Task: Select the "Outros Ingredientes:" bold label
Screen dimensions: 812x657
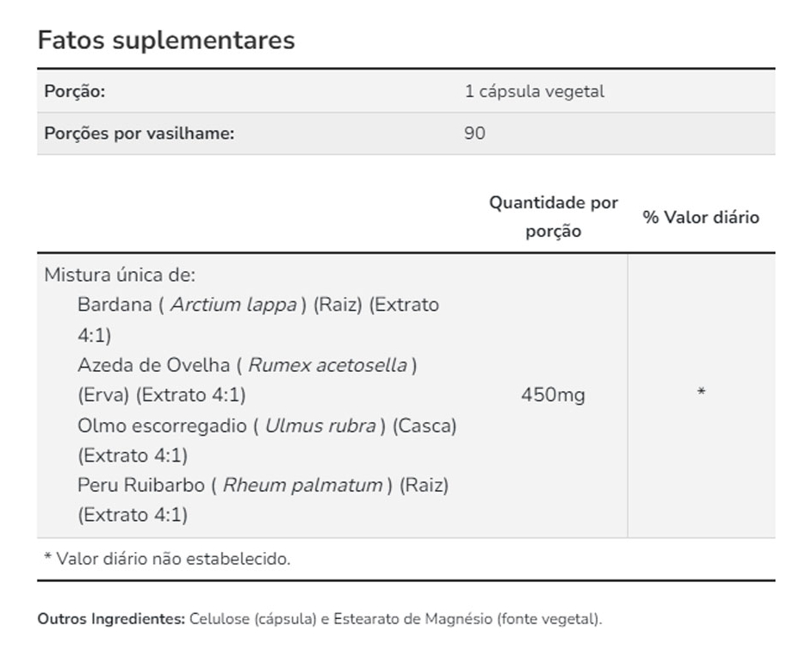Action: tap(111, 619)
